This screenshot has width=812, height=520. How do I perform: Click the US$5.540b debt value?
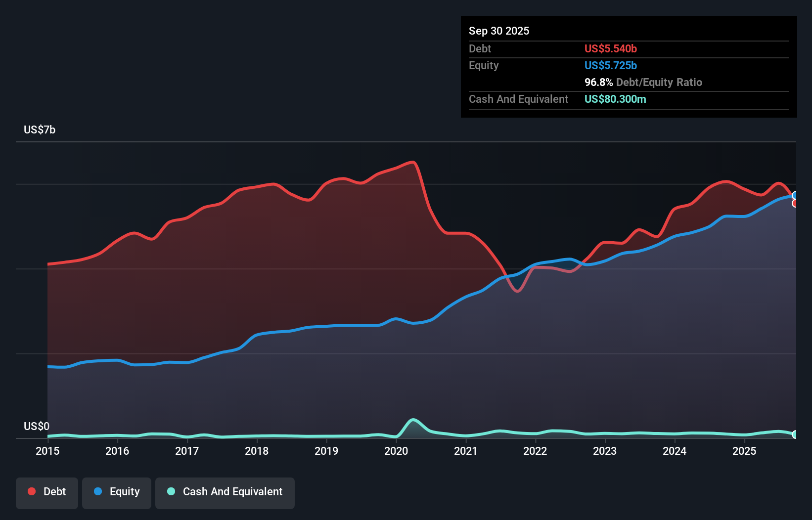tap(611, 48)
